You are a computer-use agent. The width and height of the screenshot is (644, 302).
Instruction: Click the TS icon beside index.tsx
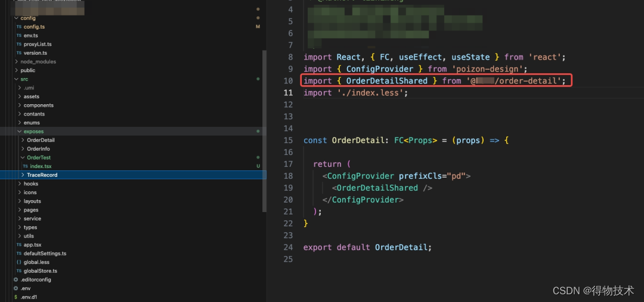pyautogui.click(x=26, y=166)
